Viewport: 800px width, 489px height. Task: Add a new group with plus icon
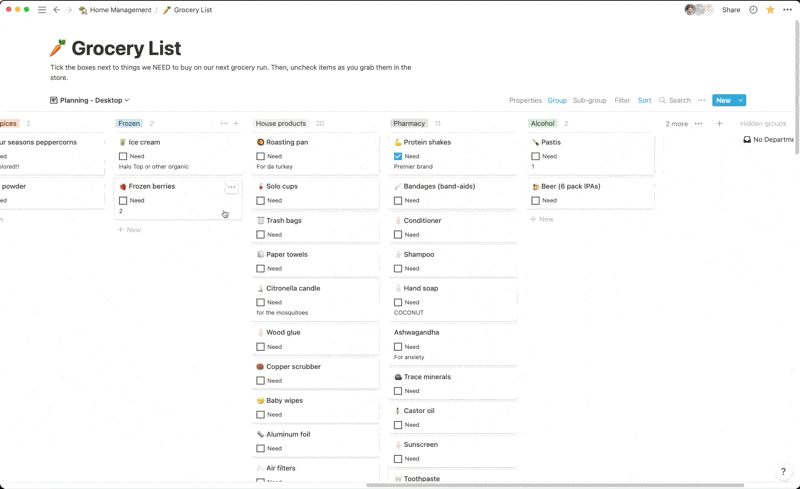[719, 124]
